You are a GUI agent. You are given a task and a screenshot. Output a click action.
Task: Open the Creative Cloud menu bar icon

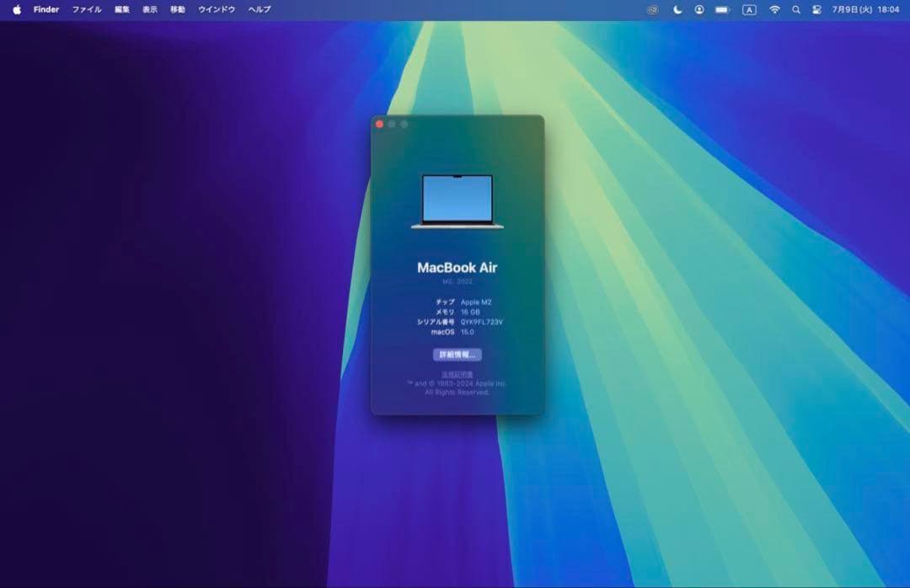click(x=652, y=10)
